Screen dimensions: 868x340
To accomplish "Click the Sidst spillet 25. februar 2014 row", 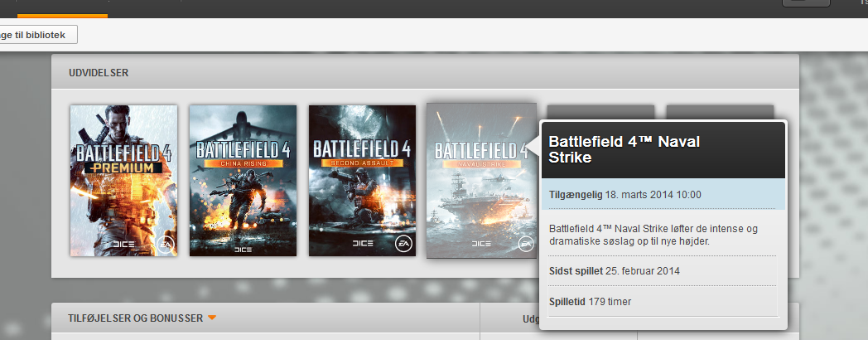I will 662,271.
